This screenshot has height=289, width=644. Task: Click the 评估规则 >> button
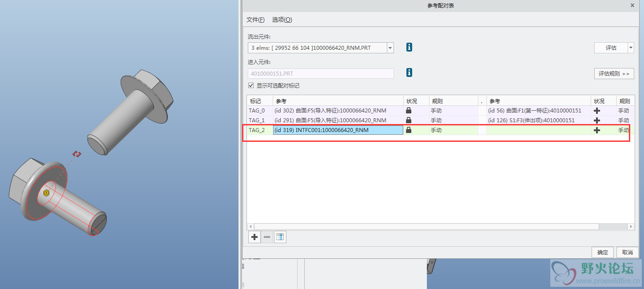tap(614, 73)
